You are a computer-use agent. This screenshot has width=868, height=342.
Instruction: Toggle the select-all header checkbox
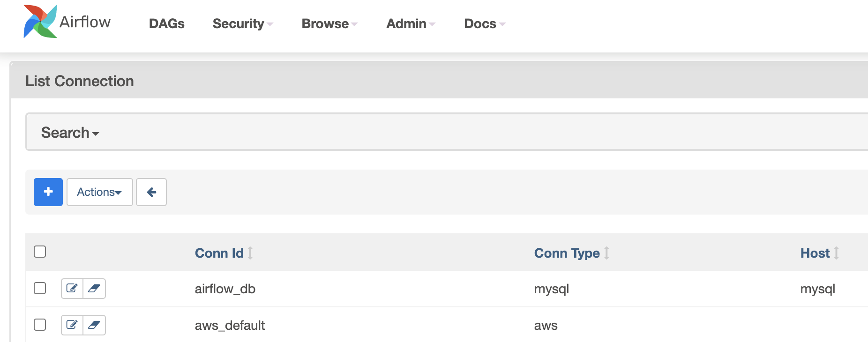[40, 252]
